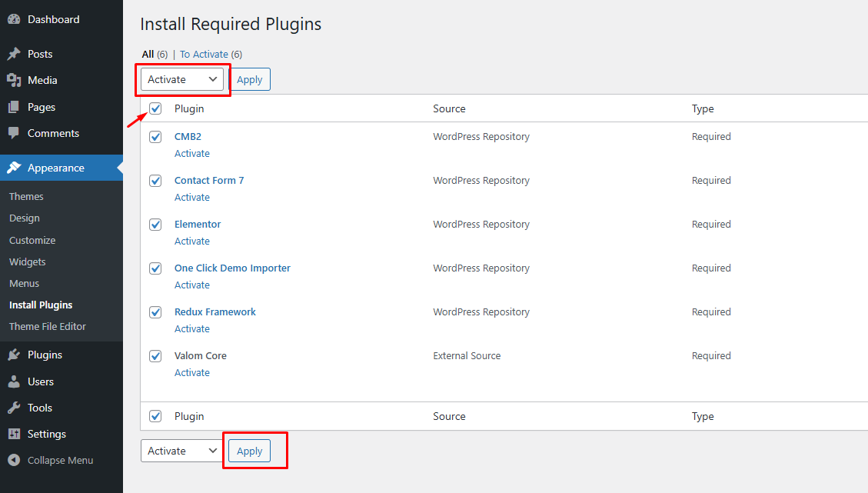Image resolution: width=868 pixels, height=493 pixels.
Task: Open the Media library icon
Action: pos(14,80)
